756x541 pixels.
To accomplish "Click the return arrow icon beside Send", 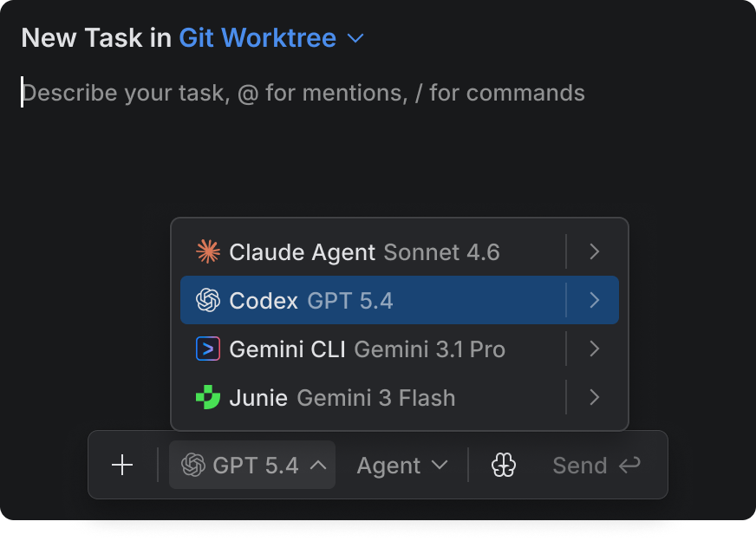I will point(629,466).
